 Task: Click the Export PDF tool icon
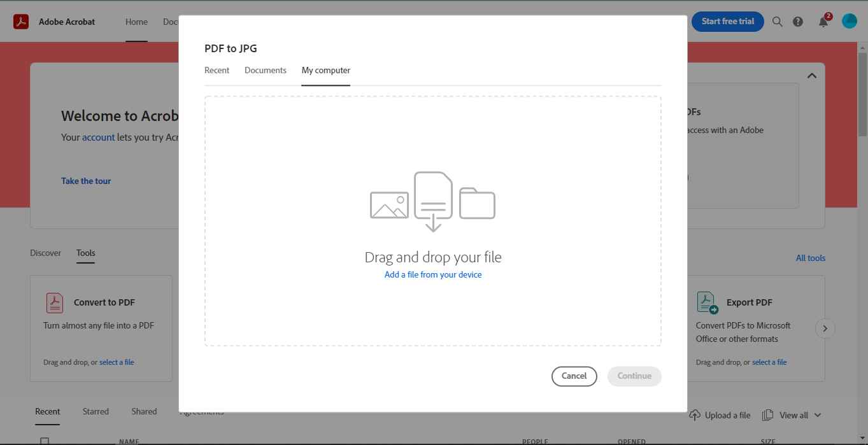point(707,302)
